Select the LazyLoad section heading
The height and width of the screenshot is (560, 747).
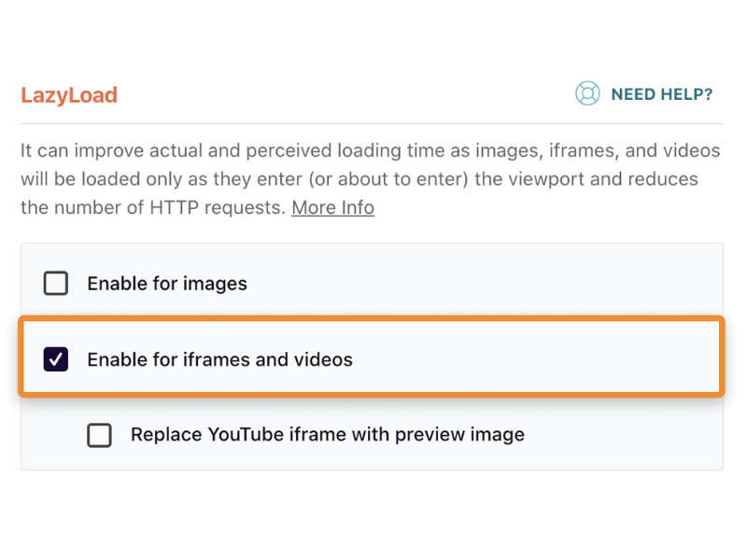point(69,95)
